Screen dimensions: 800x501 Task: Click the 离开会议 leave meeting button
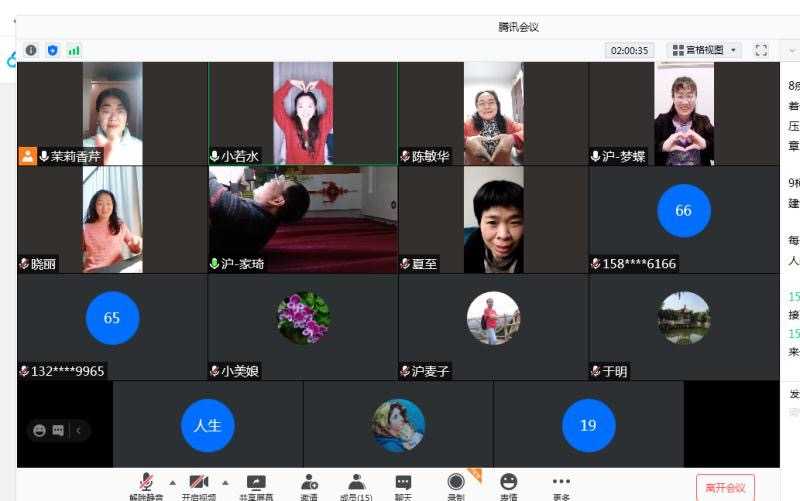(725, 487)
